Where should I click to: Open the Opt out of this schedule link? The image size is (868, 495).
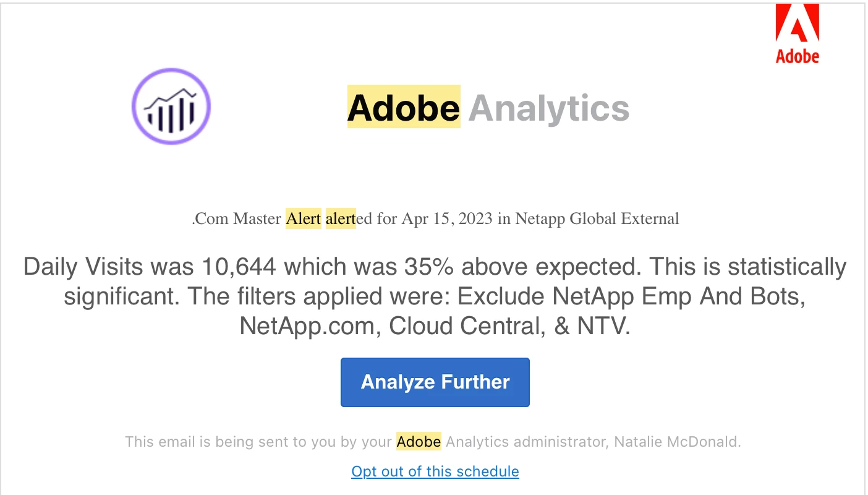pos(435,471)
